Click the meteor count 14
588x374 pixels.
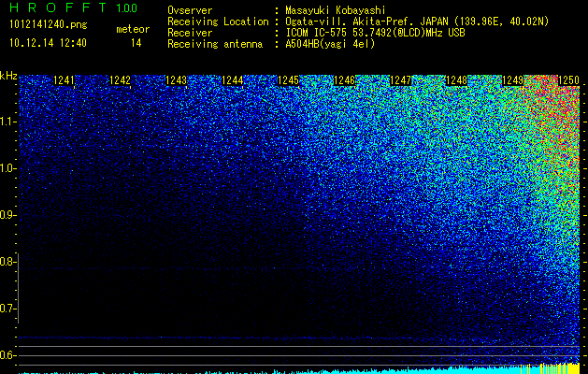tap(136, 43)
